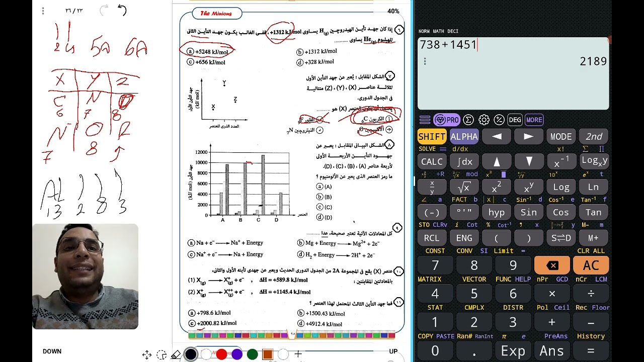This screenshot has height=362, width=644.
Task: Click the calculator expression 738+1451
Action: point(448,45)
